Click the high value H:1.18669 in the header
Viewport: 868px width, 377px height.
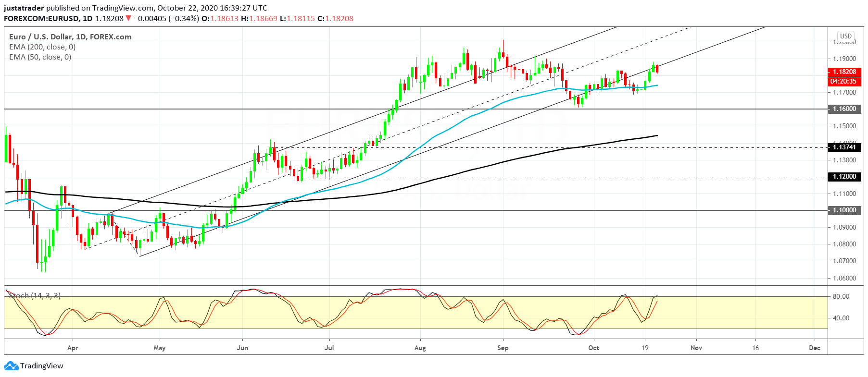click(259, 18)
